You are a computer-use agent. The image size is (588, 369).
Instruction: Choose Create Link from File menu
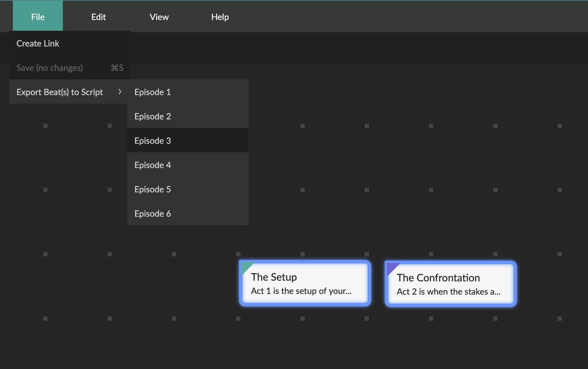click(70, 43)
